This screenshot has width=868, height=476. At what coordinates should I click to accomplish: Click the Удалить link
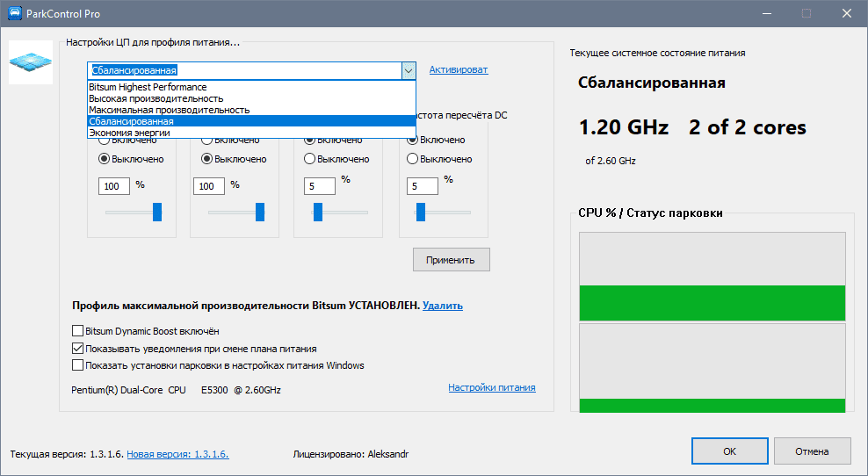442,306
